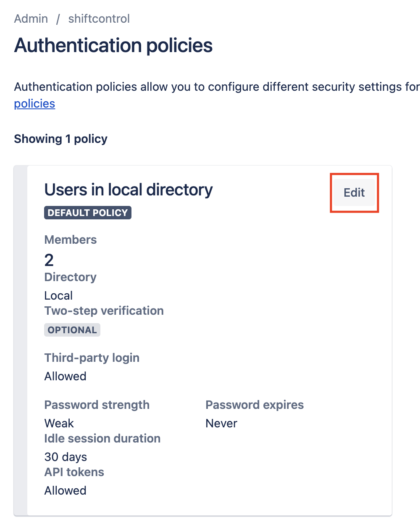420x532 pixels.
Task: Click the 'Users in local directory' policy title
Action: click(x=129, y=190)
